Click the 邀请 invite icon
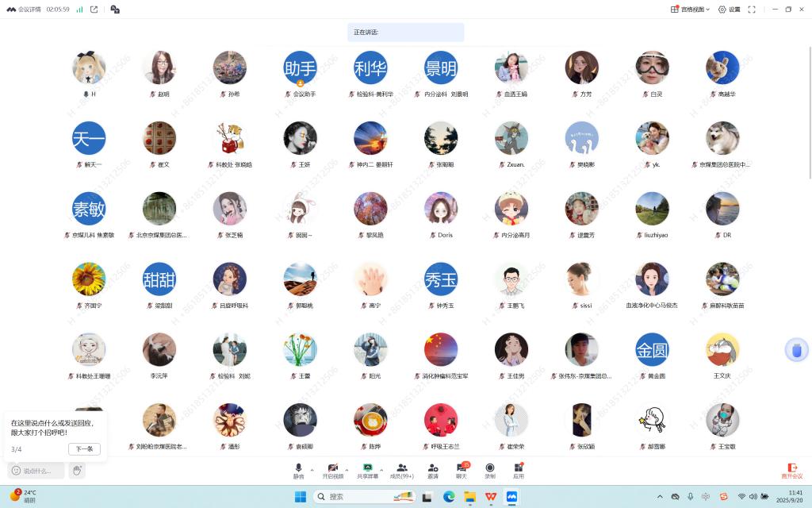 click(433, 470)
